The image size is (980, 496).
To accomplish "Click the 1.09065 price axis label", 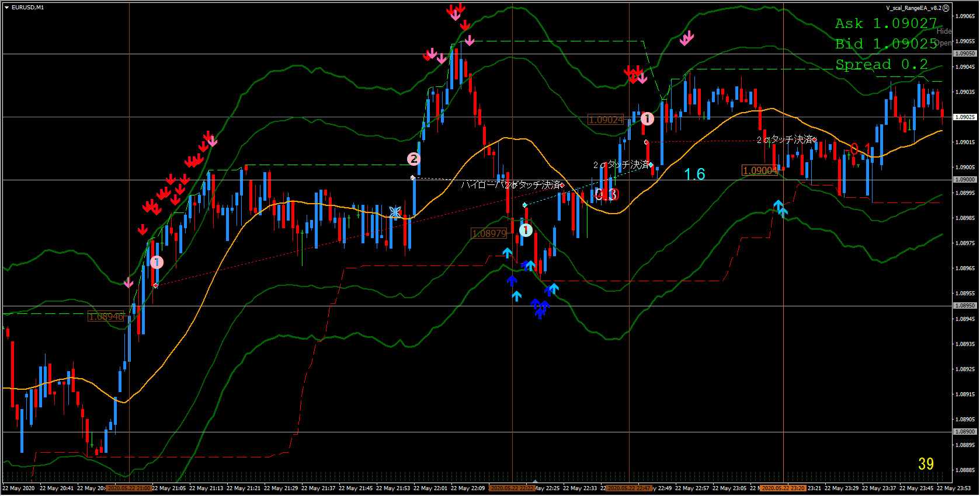I will [965, 16].
